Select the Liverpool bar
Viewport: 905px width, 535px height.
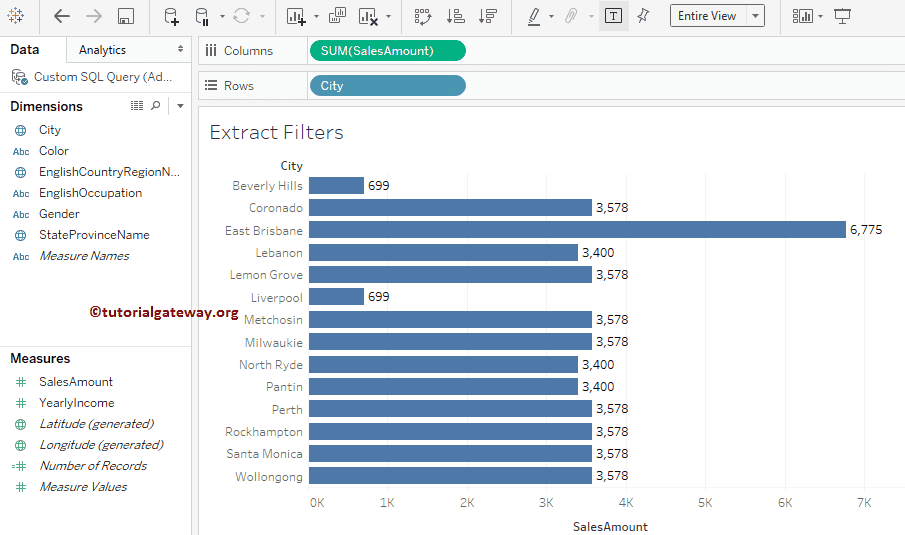click(336, 297)
